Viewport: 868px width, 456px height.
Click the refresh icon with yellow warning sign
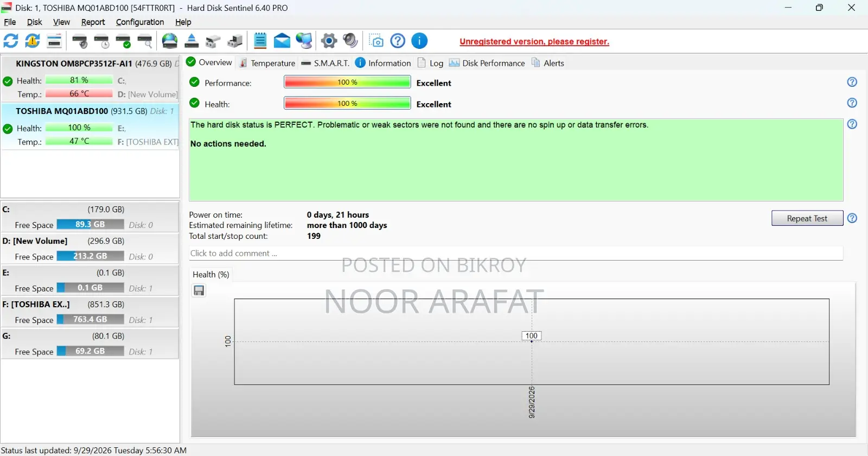(33, 41)
